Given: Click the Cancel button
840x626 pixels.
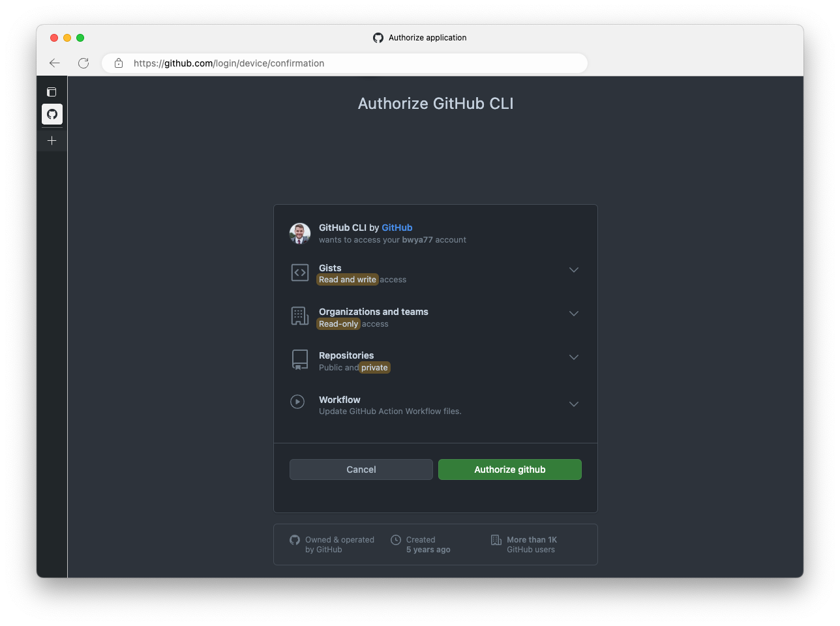Looking at the screenshot, I should tap(361, 469).
